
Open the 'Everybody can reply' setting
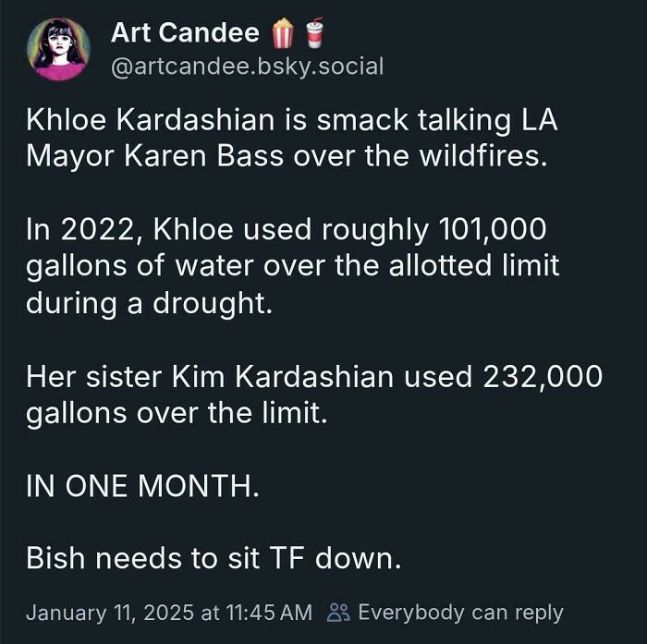tap(459, 612)
